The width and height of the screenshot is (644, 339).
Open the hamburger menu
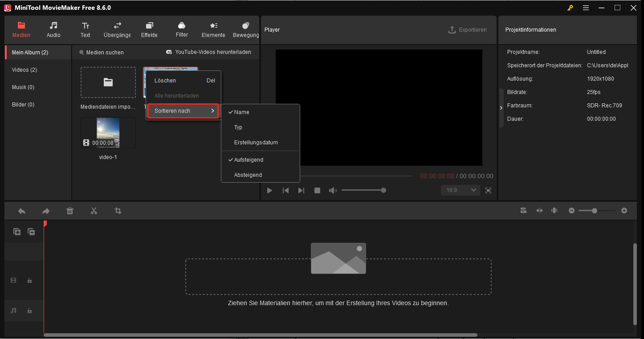click(585, 8)
